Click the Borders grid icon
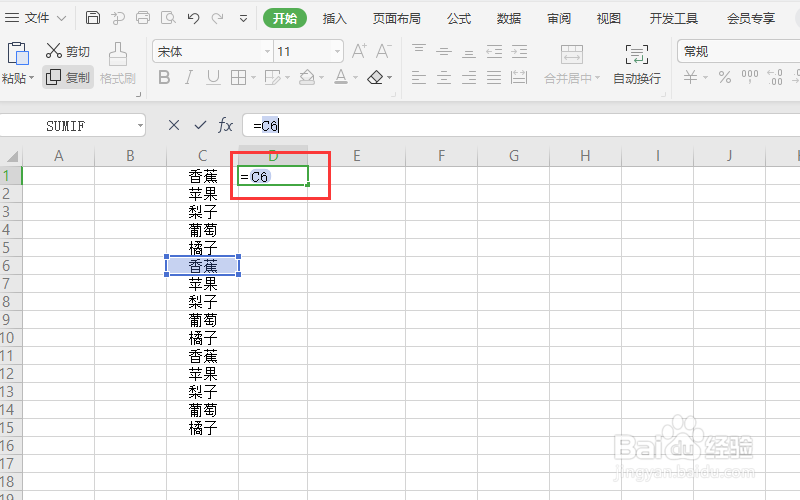 [x=238, y=78]
